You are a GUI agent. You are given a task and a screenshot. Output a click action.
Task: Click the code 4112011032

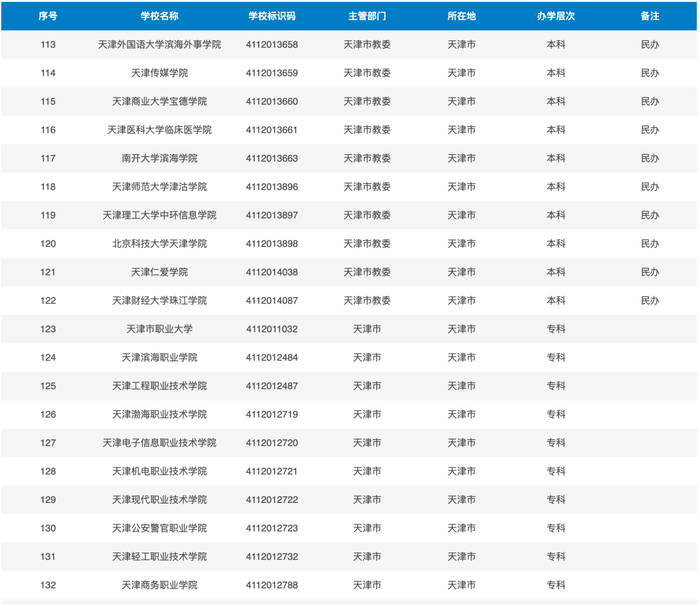pyautogui.click(x=272, y=330)
